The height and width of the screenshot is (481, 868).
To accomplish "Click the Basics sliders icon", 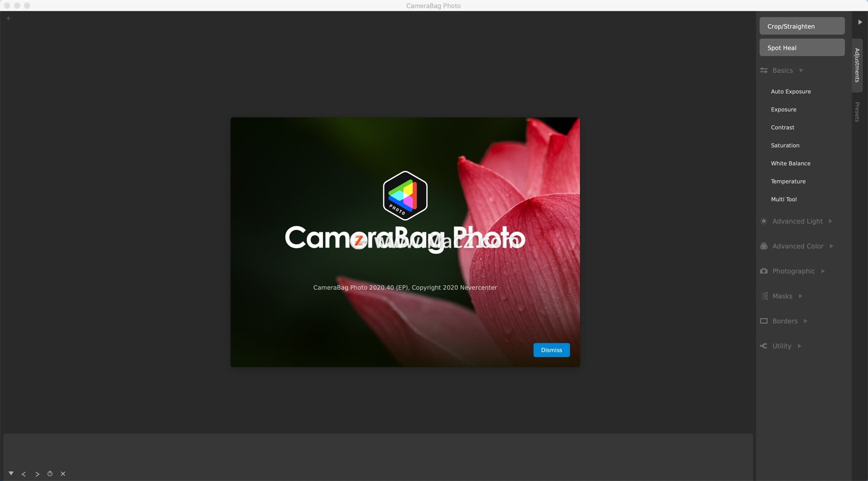I will pos(764,70).
